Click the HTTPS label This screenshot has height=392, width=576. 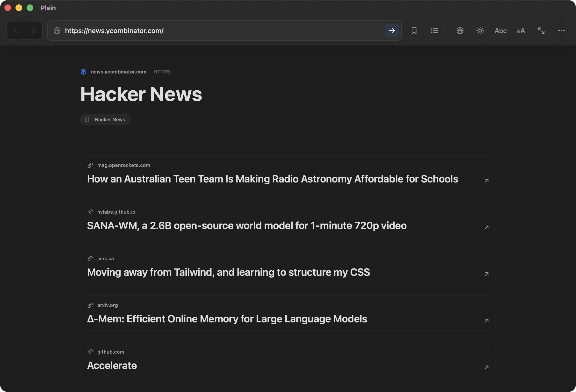point(162,72)
